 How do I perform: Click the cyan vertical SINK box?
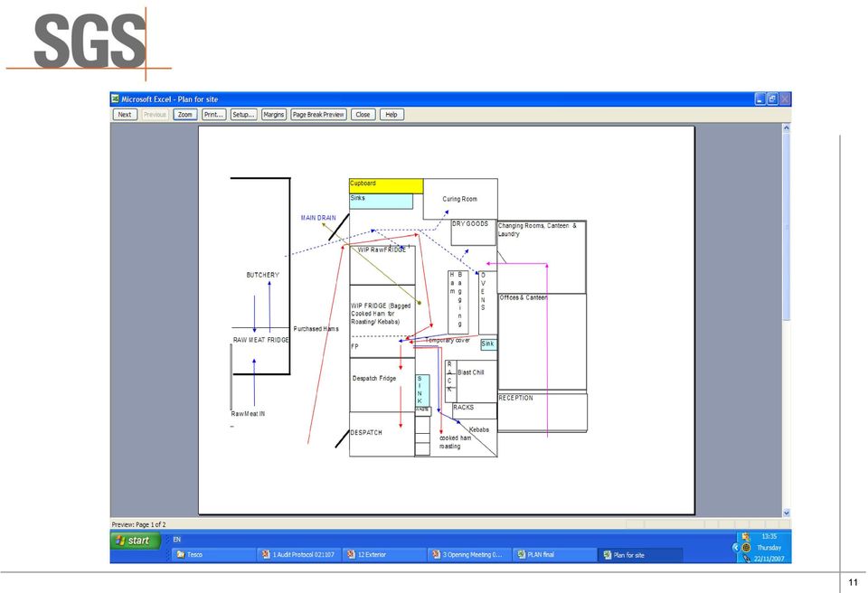point(422,391)
